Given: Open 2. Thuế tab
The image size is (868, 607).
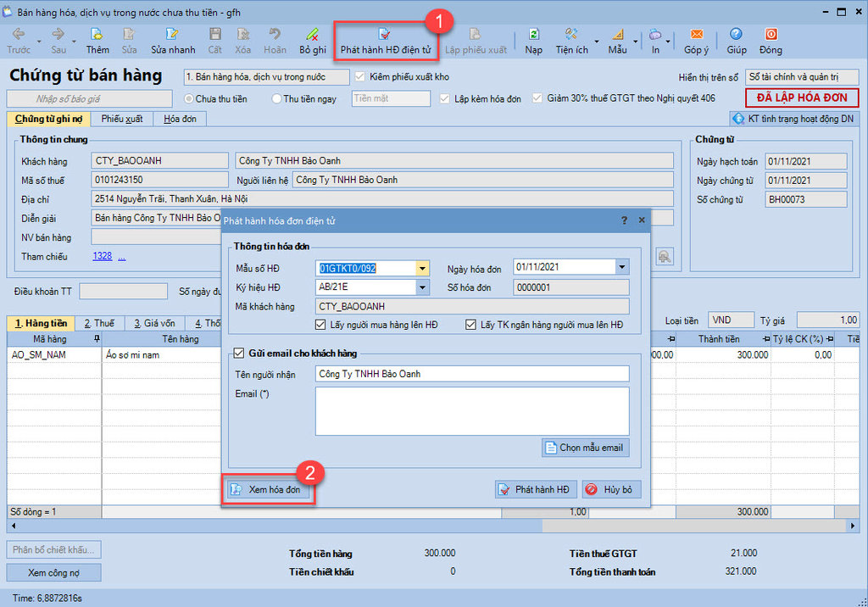Looking at the screenshot, I should tap(99, 323).
